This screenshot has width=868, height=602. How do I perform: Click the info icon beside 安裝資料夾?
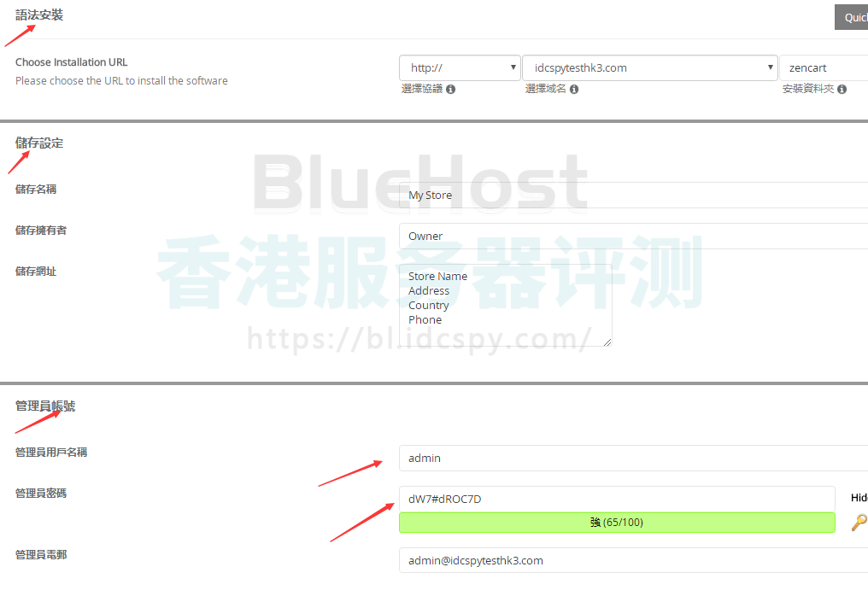click(x=842, y=89)
